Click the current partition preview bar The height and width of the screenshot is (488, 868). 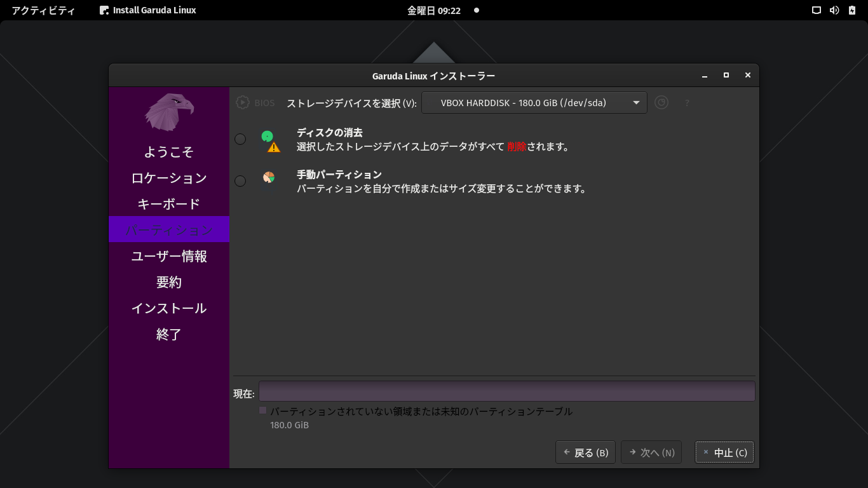tap(507, 391)
